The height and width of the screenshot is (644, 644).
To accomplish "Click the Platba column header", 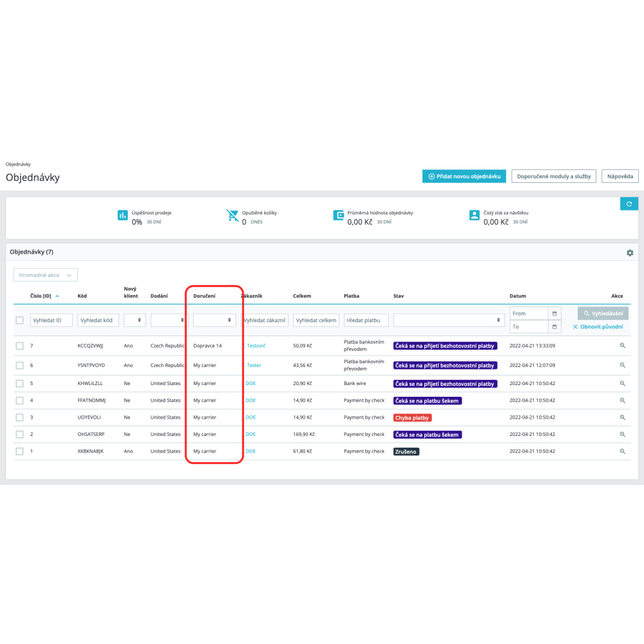I will point(351,296).
